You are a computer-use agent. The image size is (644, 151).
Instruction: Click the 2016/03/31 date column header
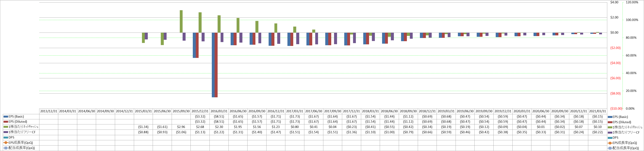[219, 111]
